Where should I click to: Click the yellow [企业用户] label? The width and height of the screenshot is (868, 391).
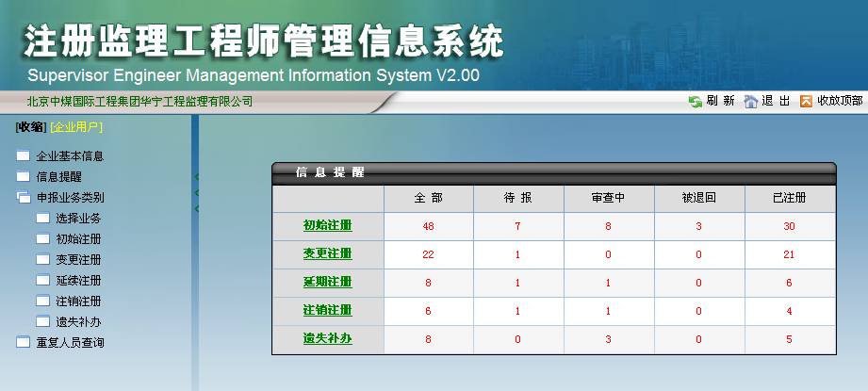76,127
